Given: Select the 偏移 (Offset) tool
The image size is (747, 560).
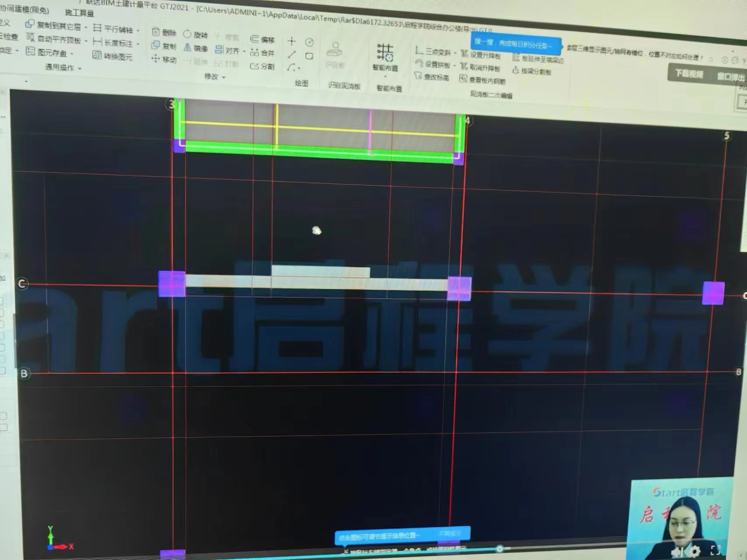Looking at the screenshot, I should 262,39.
